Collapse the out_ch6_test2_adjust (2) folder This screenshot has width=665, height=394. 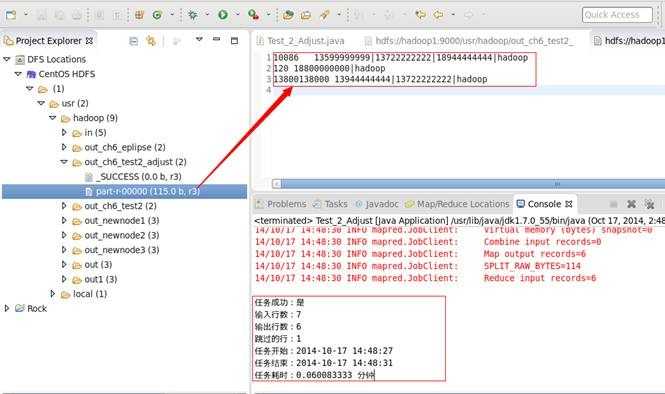(x=64, y=162)
